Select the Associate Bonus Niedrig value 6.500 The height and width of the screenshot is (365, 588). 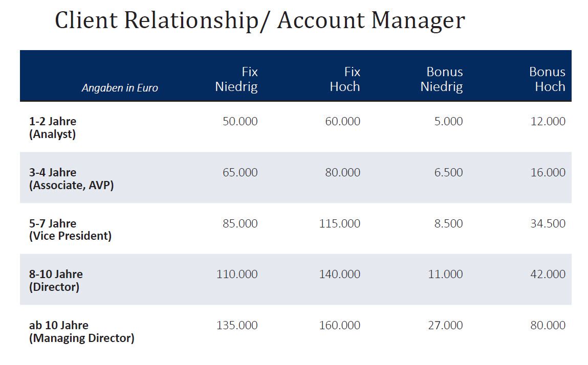click(448, 173)
